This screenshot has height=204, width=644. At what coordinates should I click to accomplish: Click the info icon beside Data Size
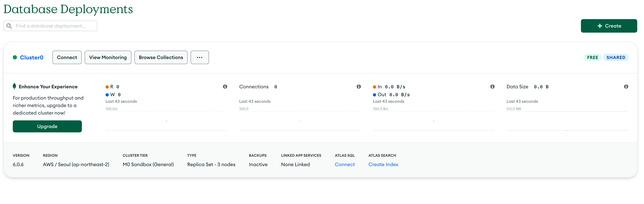pos(626,86)
